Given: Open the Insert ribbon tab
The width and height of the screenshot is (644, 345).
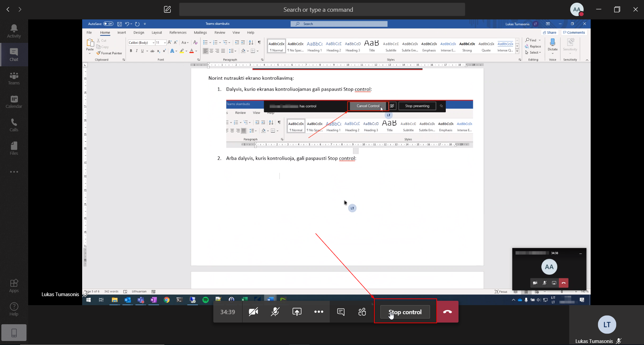Looking at the screenshot, I should point(121,32).
